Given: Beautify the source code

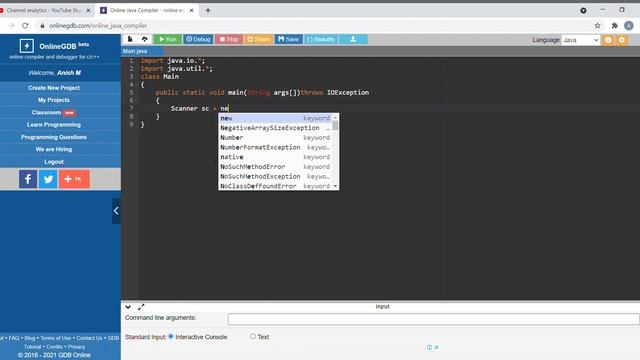Looking at the screenshot, I should pyautogui.click(x=321, y=39).
